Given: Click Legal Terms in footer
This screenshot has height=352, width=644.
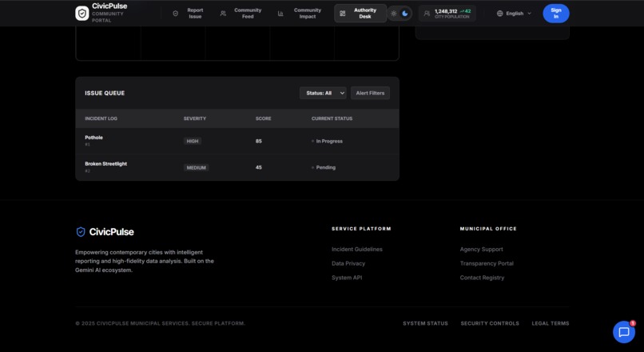Looking at the screenshot, I should pos(551,323).
